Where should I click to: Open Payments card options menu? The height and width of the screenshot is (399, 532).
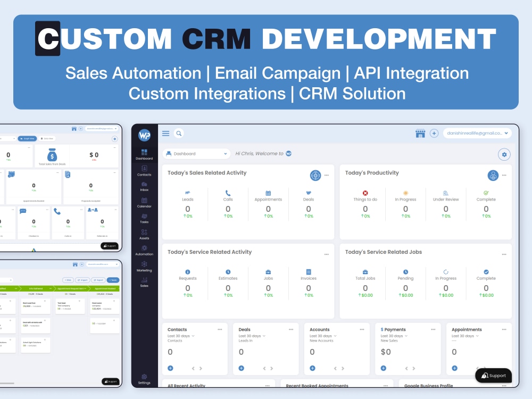[x=433, y=329]
